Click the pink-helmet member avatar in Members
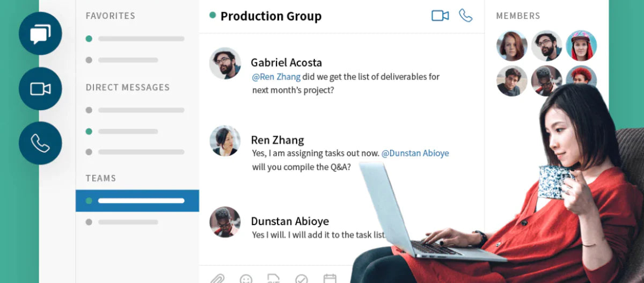 581,46
